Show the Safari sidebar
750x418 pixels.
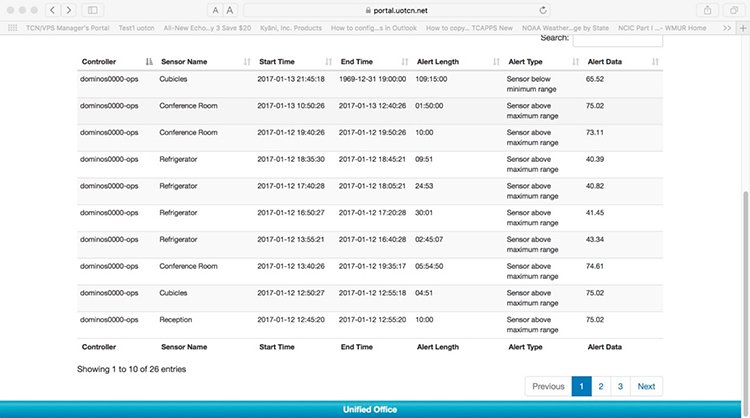point(93,10)
